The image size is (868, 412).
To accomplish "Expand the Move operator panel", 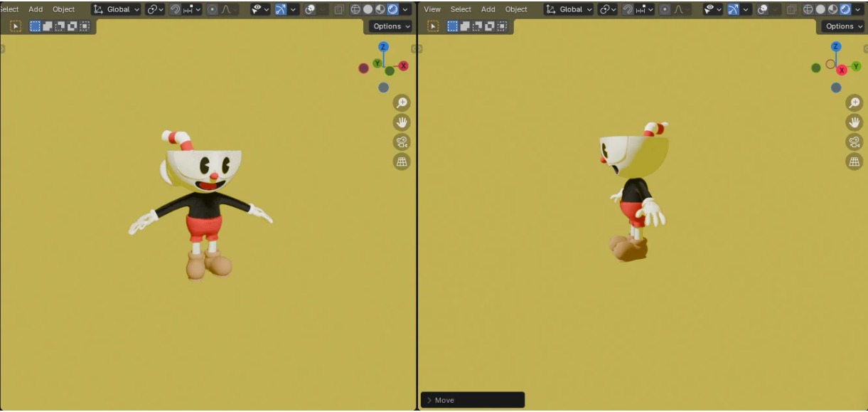I will point(473,400).
